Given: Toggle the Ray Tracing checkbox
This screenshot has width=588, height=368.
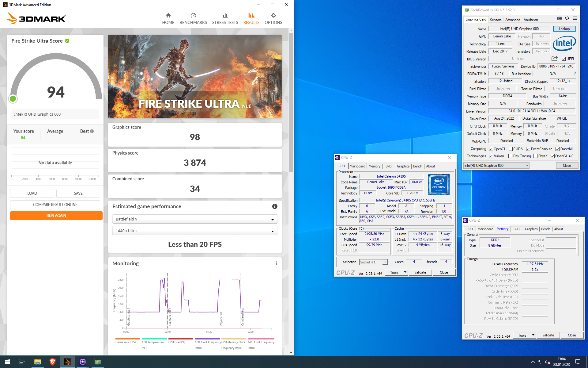Looking at the screenshot, I should tap(511, 156).
